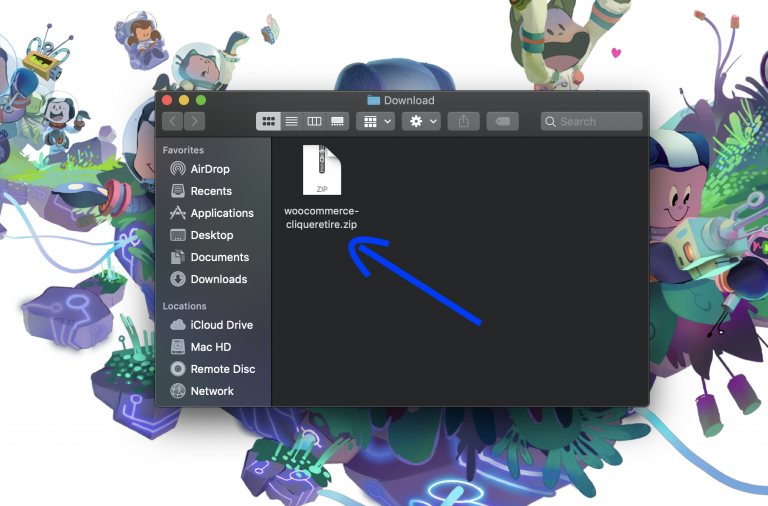Image resolution: width=768 pixels, height=506 pixels.
Task: Select Desktop in the sidebar
Action: coord(211,235)
